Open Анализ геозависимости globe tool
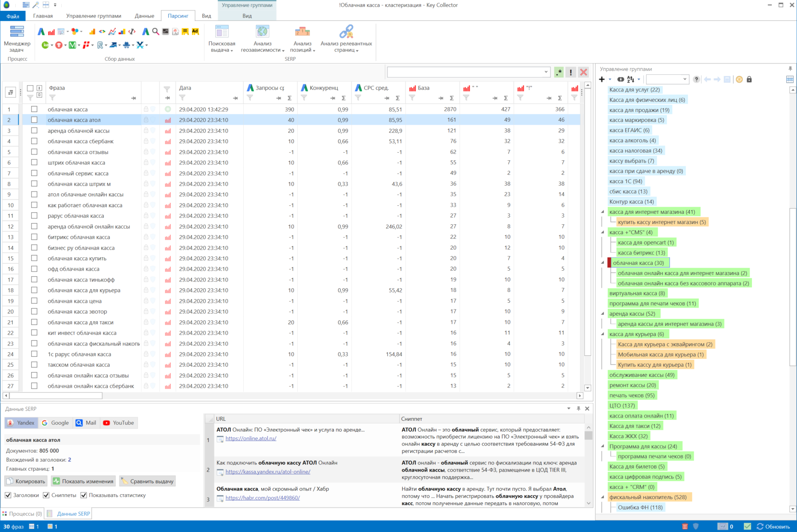The width and height of the screenshot is (797, 532). pos(262,39)
